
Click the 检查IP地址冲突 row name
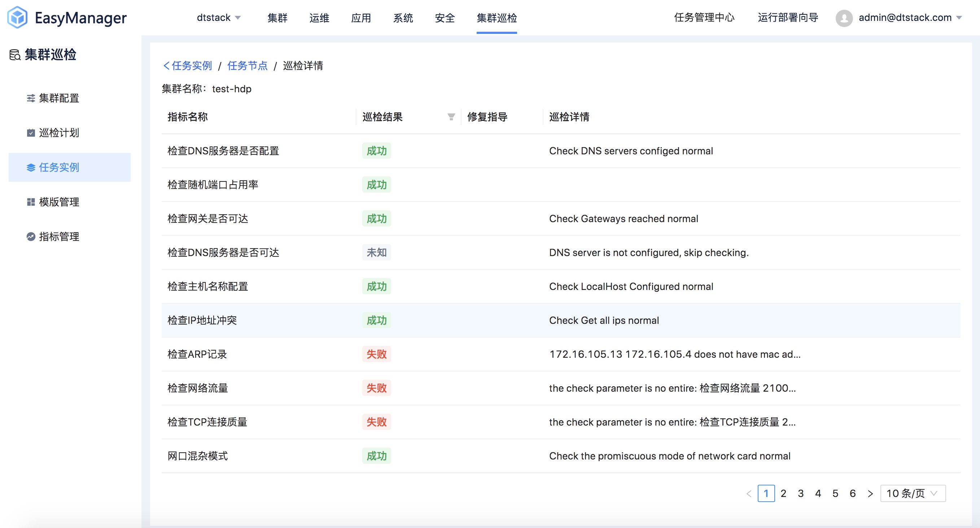[202, 321]
